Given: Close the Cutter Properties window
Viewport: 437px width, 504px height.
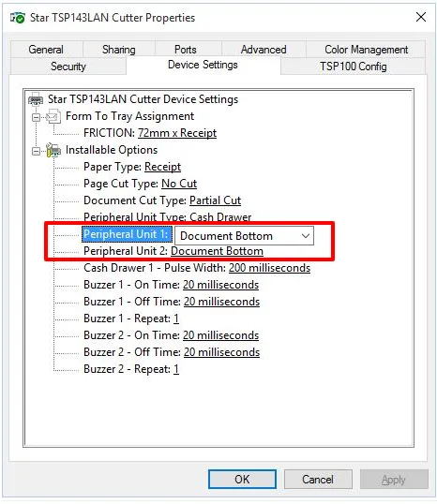Looking at the screenshot, I should click(421, 17).
